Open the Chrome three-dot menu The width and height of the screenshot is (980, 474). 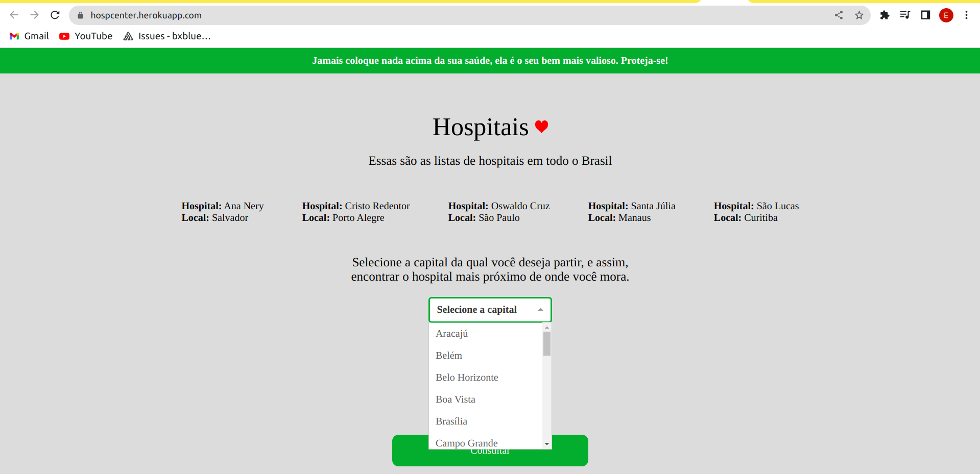tap(966, 15)
